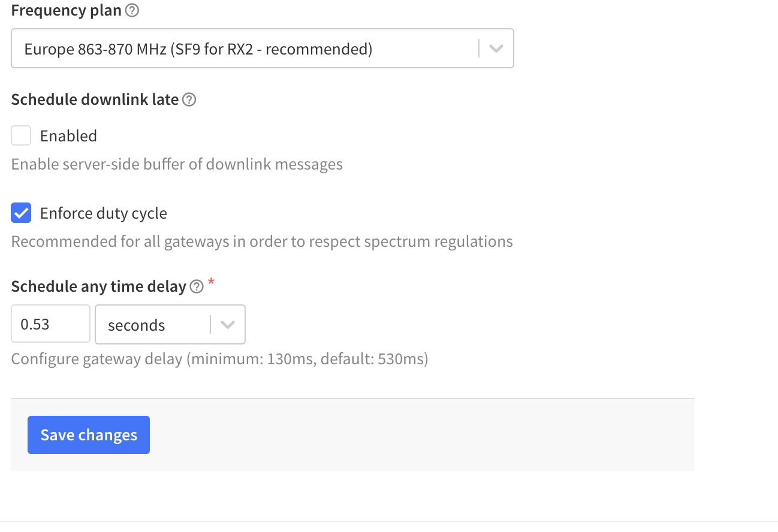The width and height of the screenshot is (778, 532).
Task: Click the 'Configure gateway delay' hint text
Action: coord(219,359)
